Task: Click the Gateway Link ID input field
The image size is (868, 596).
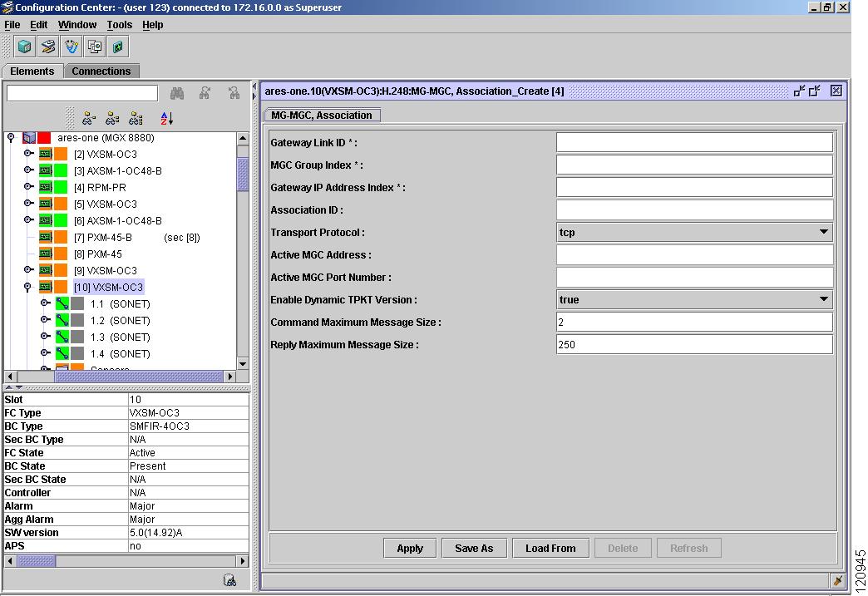Action: [694, 142]
